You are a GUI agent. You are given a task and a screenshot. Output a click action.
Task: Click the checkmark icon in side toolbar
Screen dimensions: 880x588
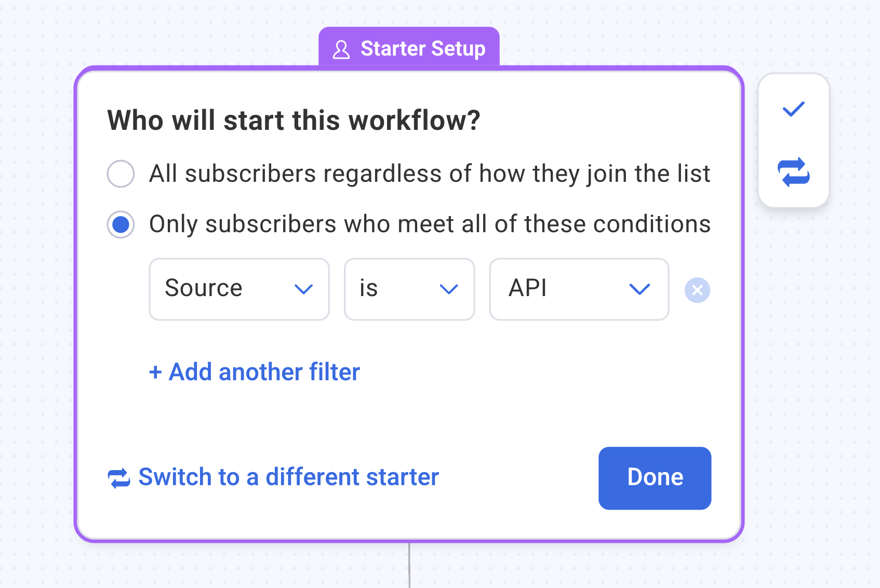(x=793, y=109)
